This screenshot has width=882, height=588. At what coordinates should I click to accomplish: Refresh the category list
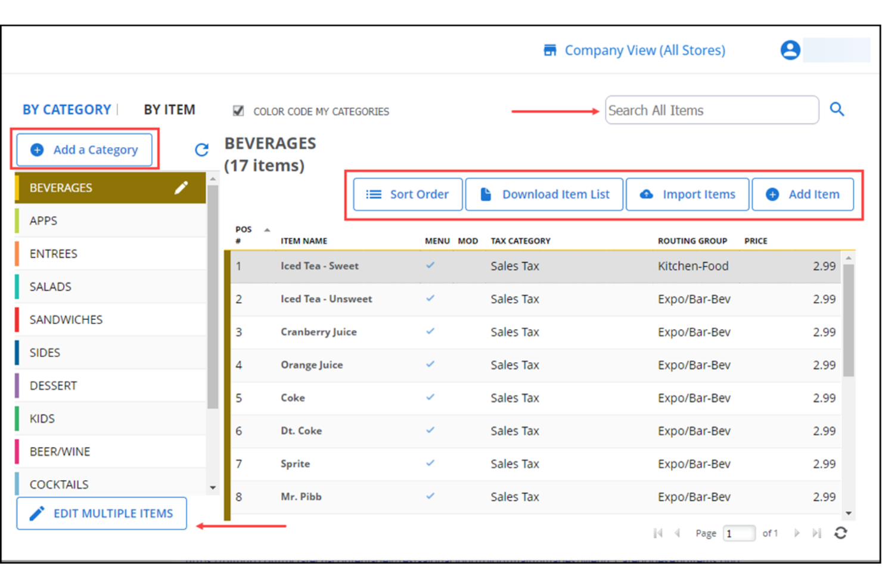tap(201, 150)
